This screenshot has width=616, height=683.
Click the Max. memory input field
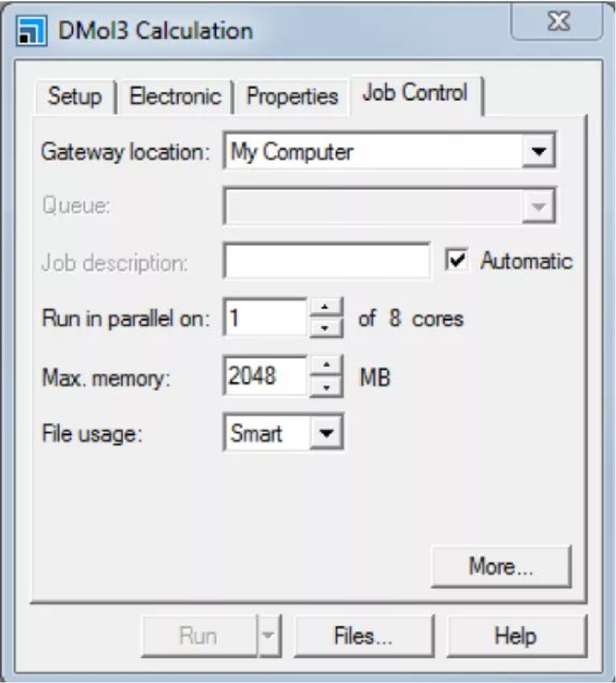(265, 376)
